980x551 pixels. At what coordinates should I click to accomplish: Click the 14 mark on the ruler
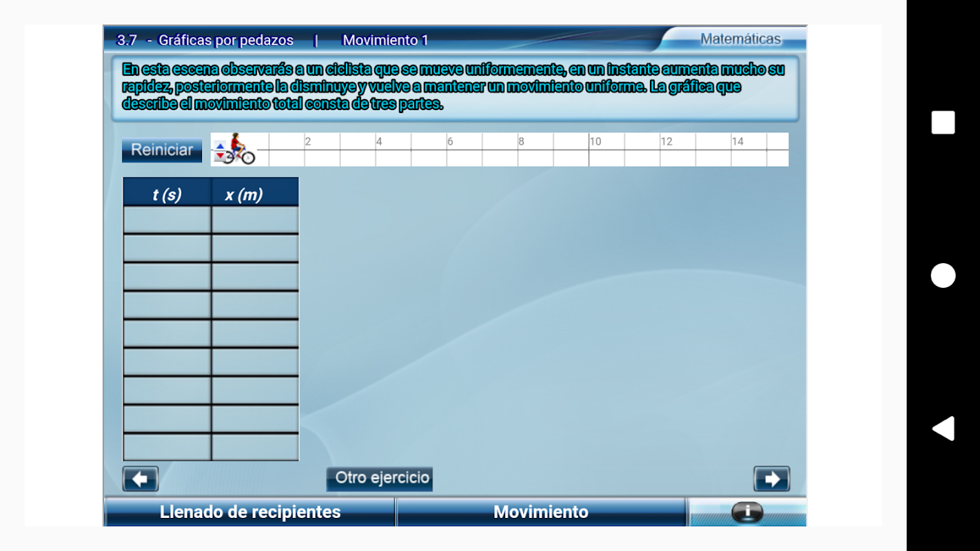pos(737,141)
